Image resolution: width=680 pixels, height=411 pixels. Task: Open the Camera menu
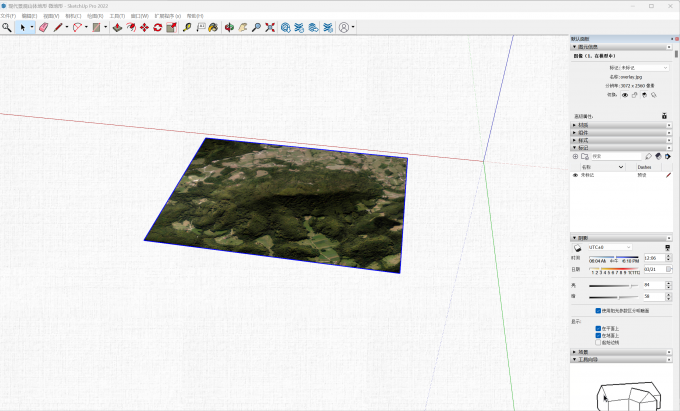point(73,16)
